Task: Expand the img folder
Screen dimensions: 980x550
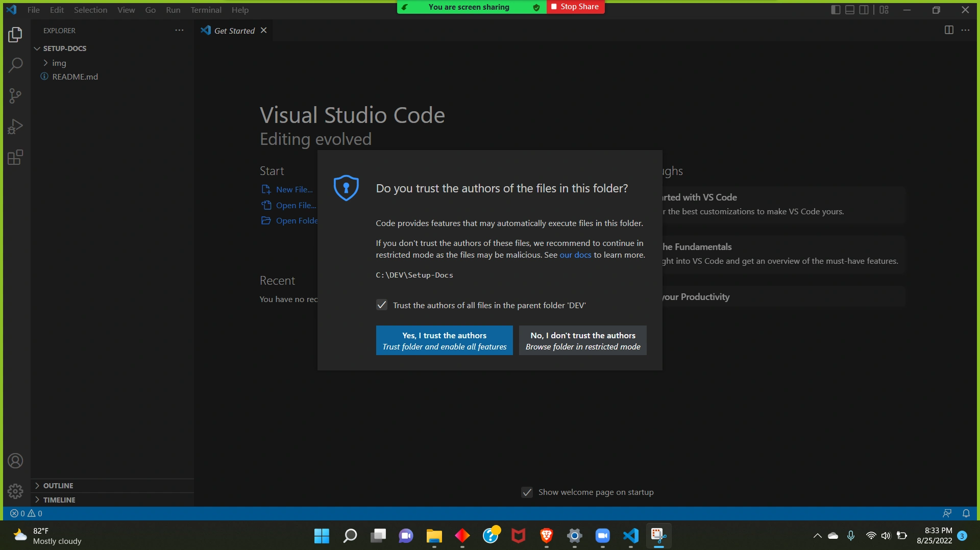Action: [59, 63]
